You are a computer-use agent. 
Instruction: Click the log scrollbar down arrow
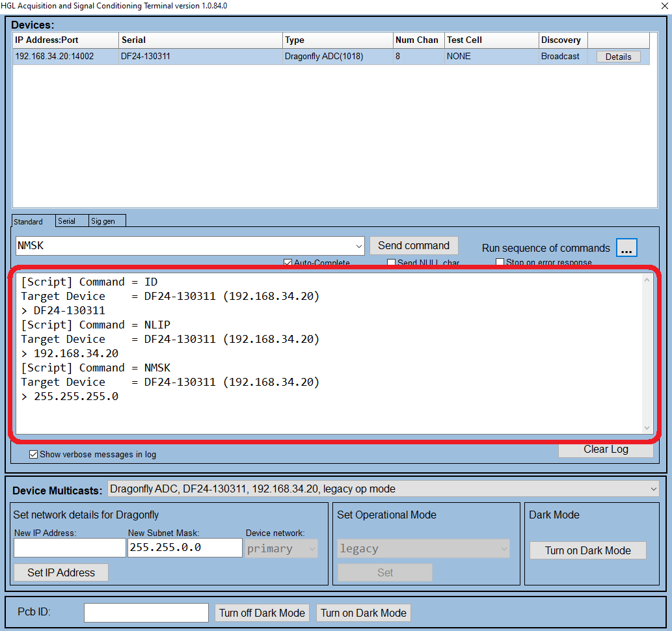pyautogui.click(x=647, y=428)
